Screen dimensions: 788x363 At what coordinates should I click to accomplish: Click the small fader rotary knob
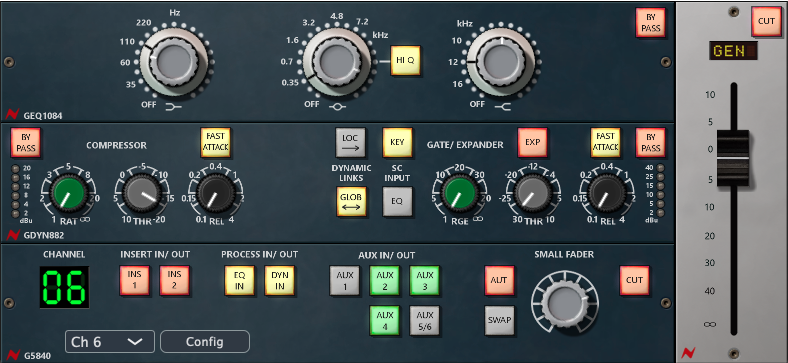564,304
